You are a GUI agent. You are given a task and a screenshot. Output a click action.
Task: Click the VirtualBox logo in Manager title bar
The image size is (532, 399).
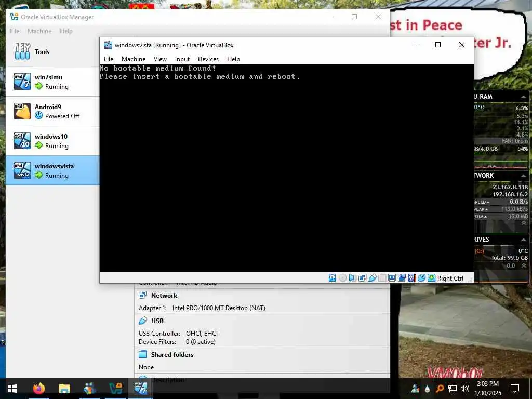pyautogui.click(x=14, y=17)
